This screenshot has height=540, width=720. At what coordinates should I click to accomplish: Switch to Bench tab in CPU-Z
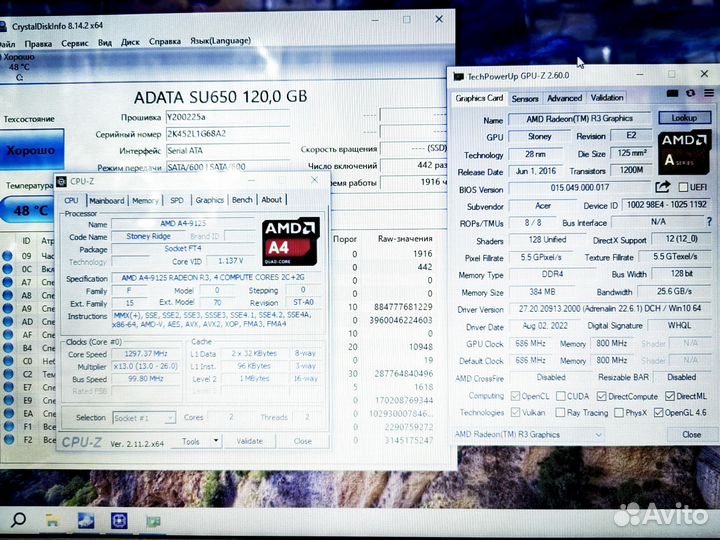pyautogui.click(x=242, y=200)
